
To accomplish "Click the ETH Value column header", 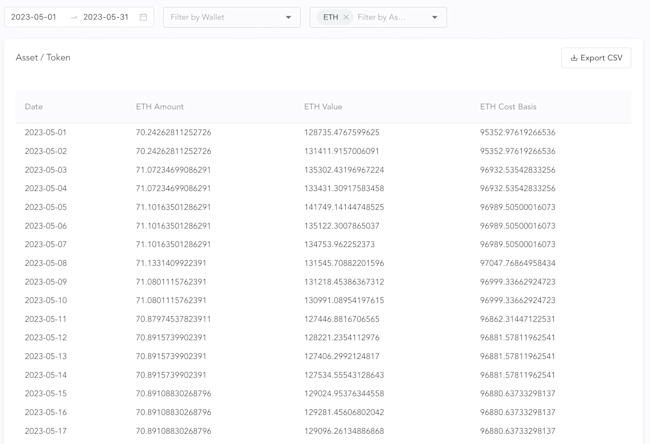I will click(x=323, y=107).
